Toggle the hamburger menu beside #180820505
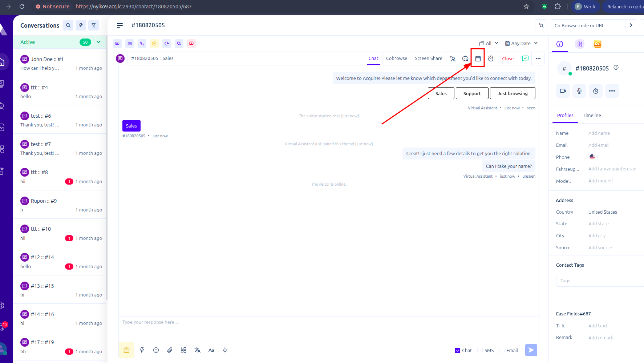This screenshot has width=644, height=363. tap(120, 25)
